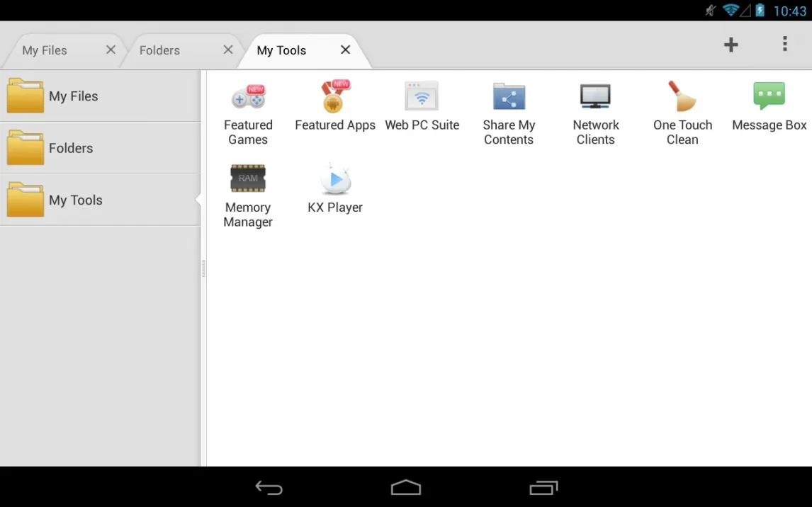The image size is (812, 507).
Task: Close the My Files tab
Action: click(111, 50)
